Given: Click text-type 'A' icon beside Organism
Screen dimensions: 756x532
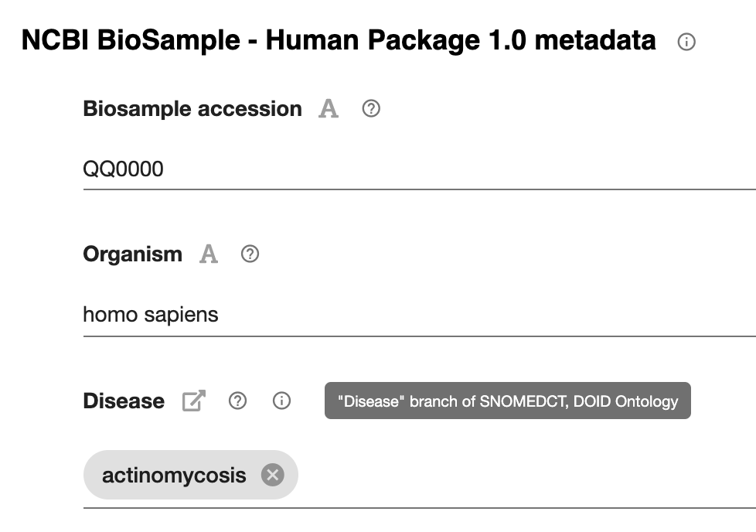Looking at the screenshot, I should (208, 254).
